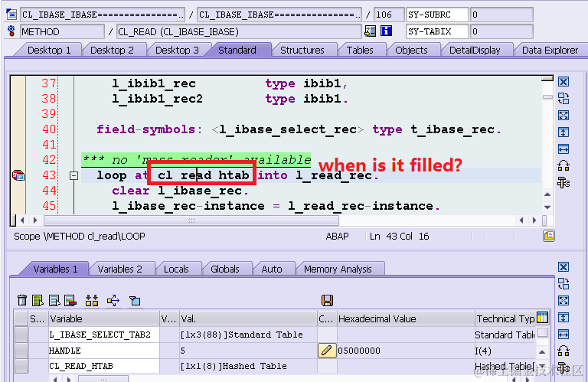Click the display-source icon left of the info icon
Screen dimensions: 588x382
(370, 31)
